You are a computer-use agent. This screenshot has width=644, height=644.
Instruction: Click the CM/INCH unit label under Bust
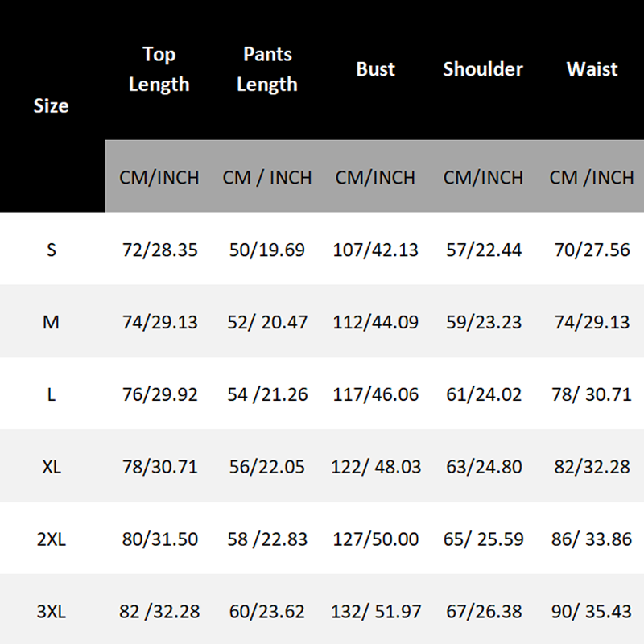tap(375, 177)
